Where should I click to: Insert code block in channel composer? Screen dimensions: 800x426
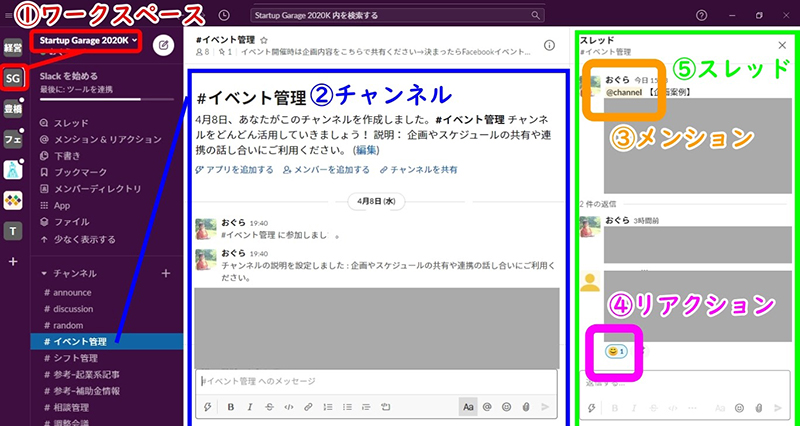(386, 407)
